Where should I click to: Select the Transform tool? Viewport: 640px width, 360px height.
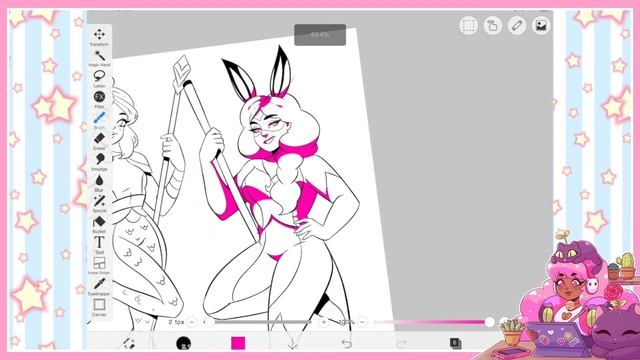[x=99, y=37]
